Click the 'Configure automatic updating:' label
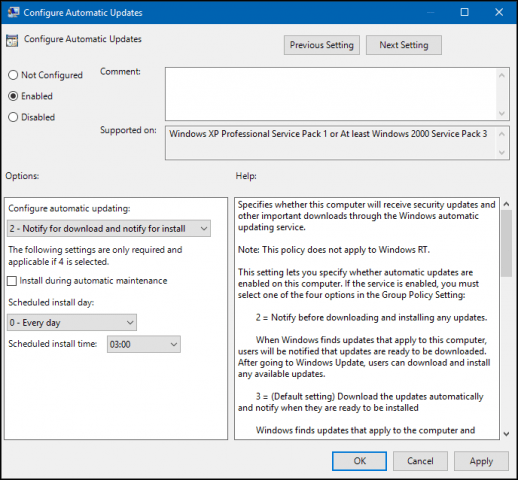This screenshot has width=518, height=480. click(x=69, y=209)
